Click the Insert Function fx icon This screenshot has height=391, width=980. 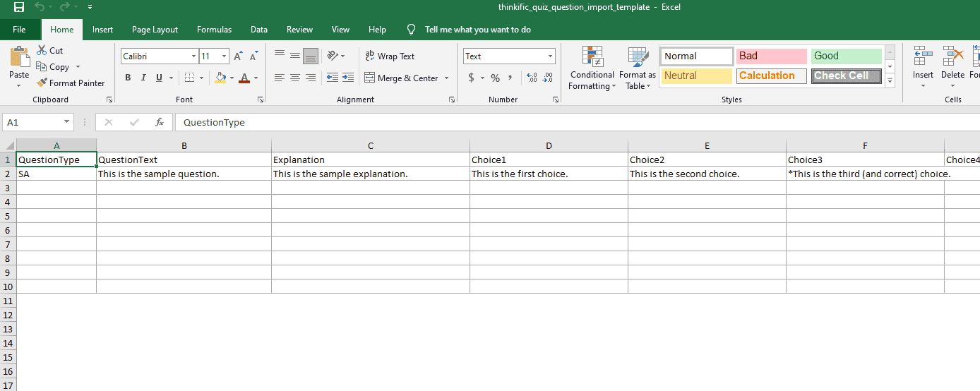160,122
